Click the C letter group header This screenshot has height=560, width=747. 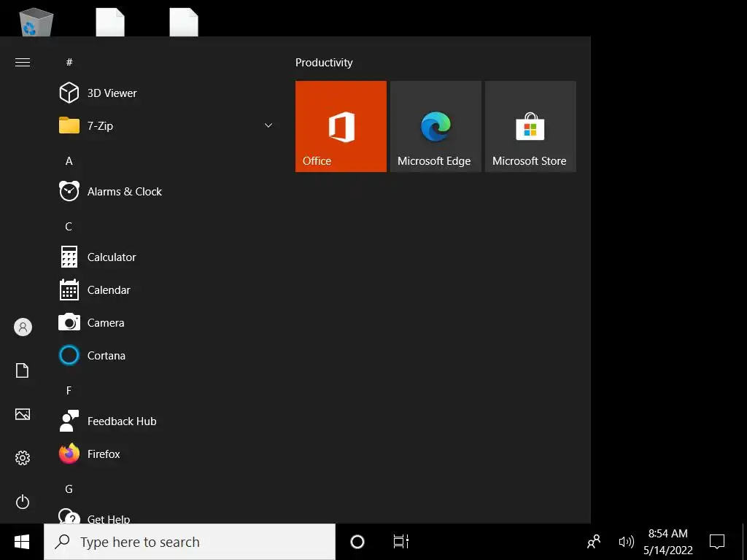tap(69, 227)
